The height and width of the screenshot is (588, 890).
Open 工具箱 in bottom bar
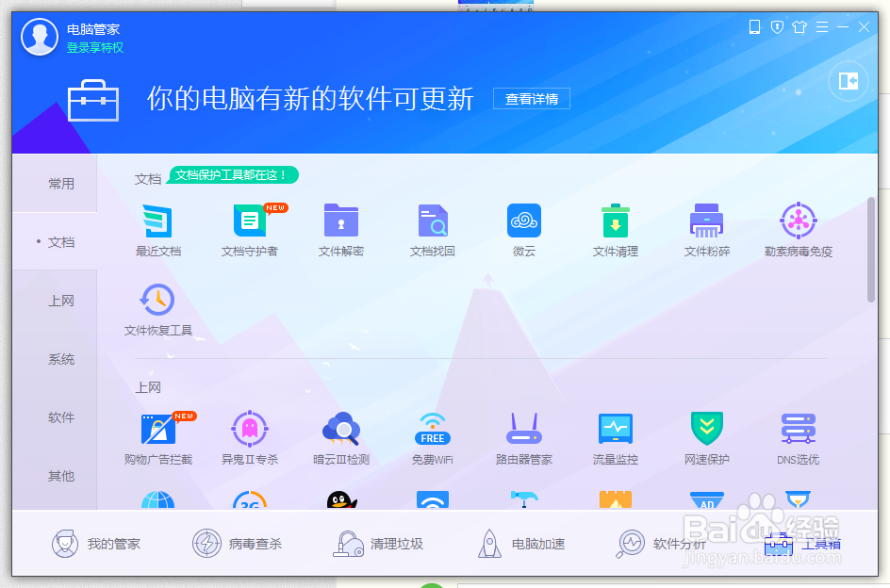[802, 543]
